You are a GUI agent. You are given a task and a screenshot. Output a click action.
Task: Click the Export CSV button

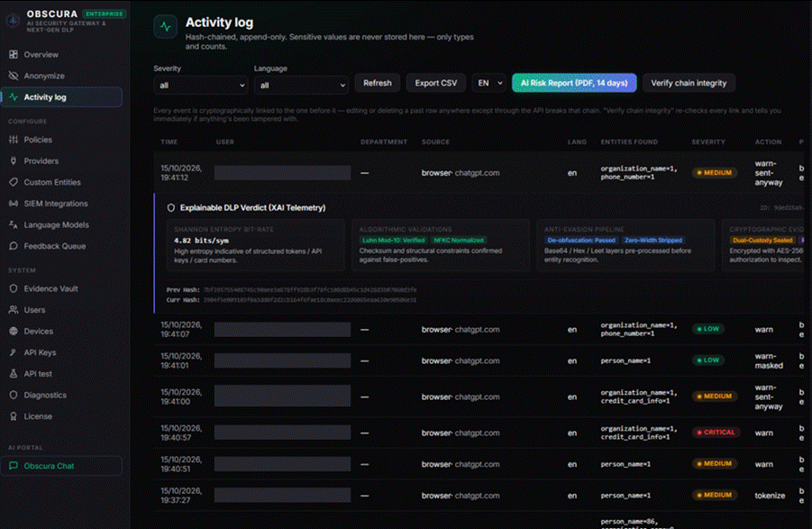click(x=436, y=83)
